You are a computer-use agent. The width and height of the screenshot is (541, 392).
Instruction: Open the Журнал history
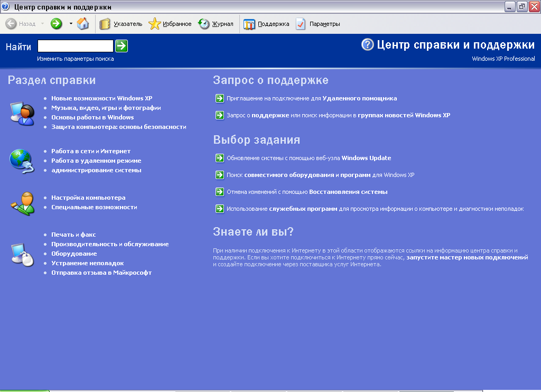click(x=216, y=24)
